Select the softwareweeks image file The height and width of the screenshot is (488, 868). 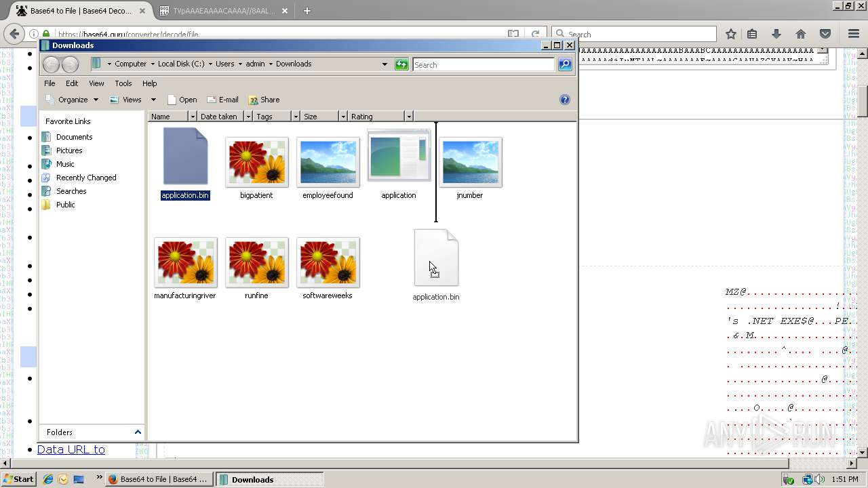pyautogui.click(x=328, y=262)
